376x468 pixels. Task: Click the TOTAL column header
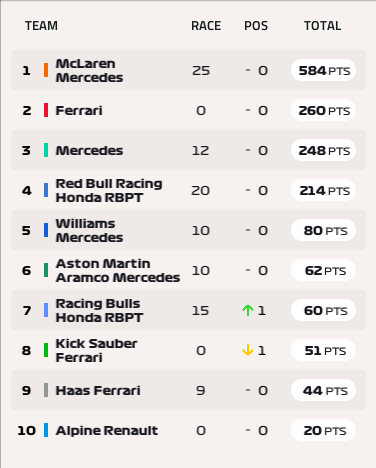pos(322,26)
